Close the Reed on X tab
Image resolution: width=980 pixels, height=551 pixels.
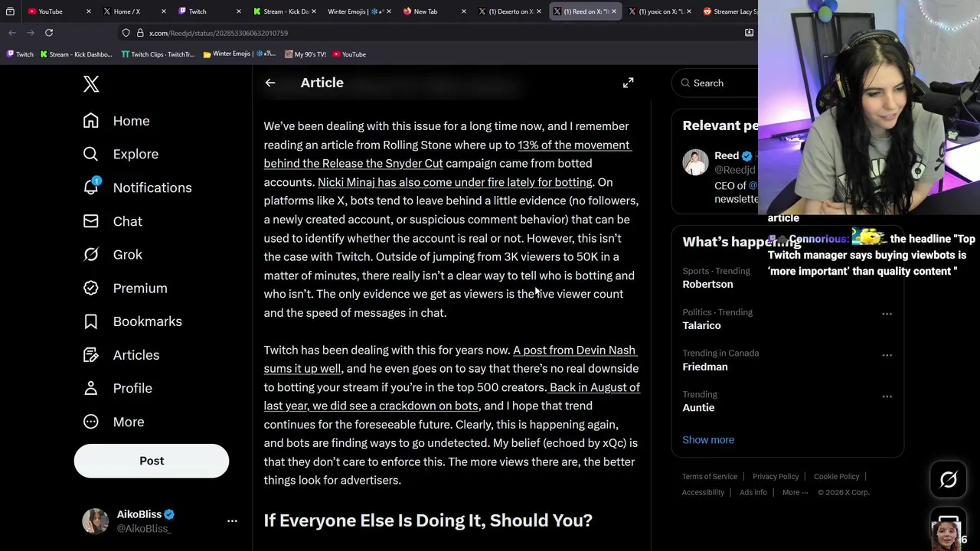tap(613, 11)
